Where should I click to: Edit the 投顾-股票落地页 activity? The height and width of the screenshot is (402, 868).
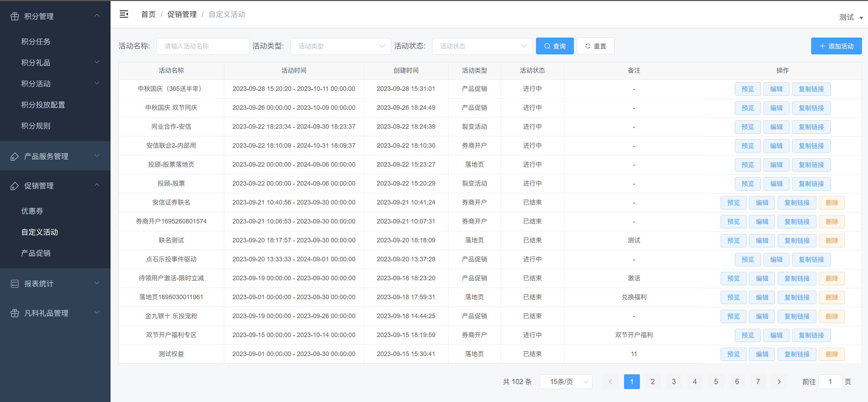(776, 165)
